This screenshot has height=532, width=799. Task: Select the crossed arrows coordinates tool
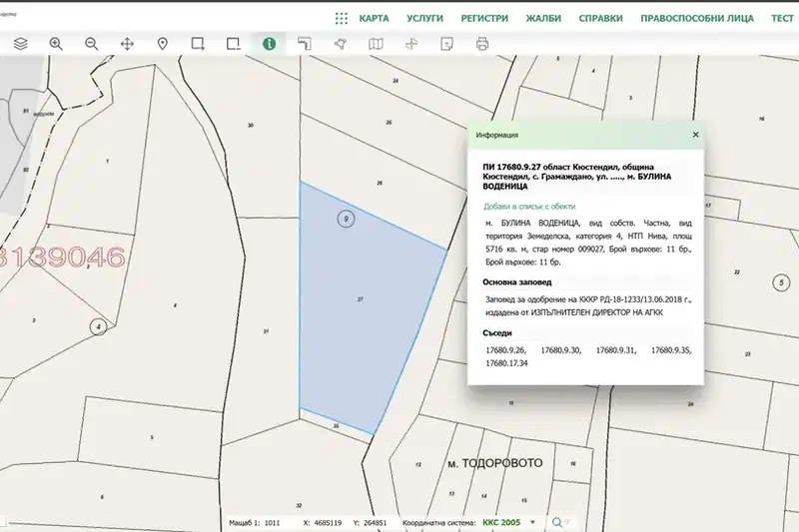click(x=411, y=44)
